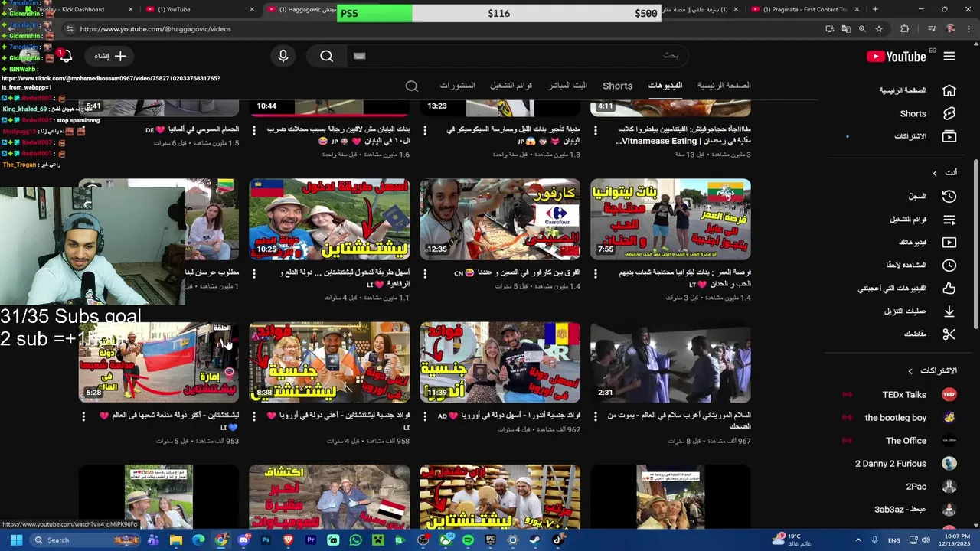980x551 pixels.
Task: Open Liechtenstein emirate video thumbnail 5:28
Action: [x=158, y=363]
